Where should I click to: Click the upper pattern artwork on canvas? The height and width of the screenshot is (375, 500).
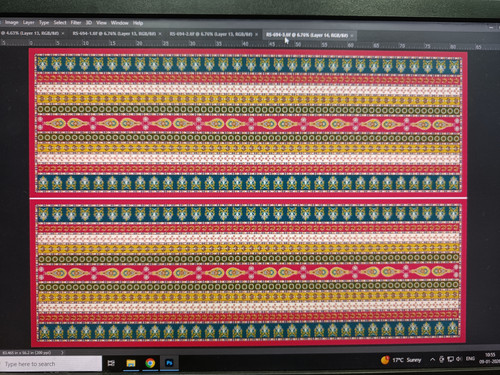coord(248,122)
